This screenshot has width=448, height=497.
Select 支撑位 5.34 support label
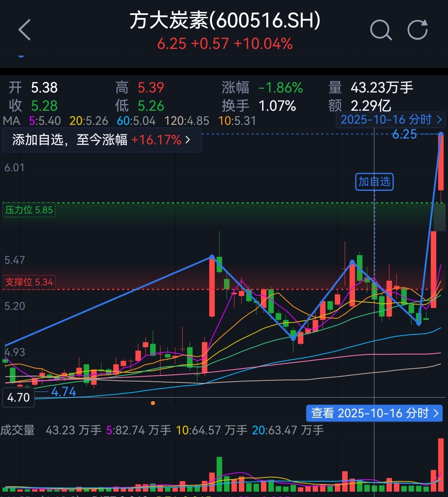29,282
